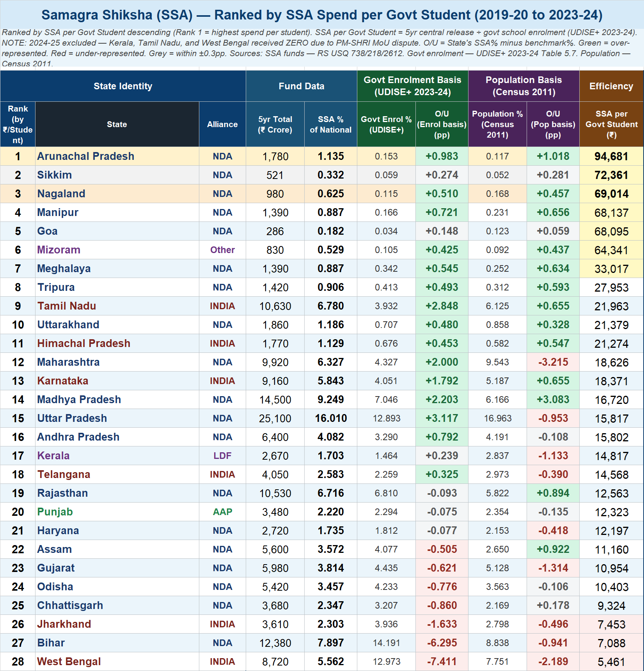Select the Govt Enrol % (UDISE+) header
Viewport: 644px width, 671px height.
click(386, 124)
